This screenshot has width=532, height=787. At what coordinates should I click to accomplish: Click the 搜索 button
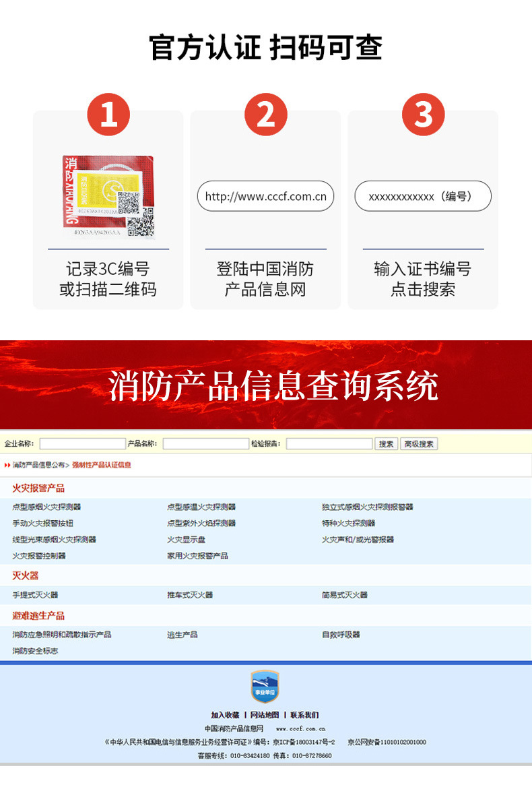[x=386, y=443]
